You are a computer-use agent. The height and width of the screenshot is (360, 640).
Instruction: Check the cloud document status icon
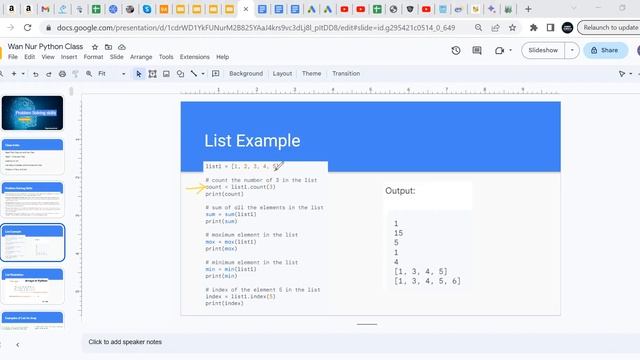point(122,47)
